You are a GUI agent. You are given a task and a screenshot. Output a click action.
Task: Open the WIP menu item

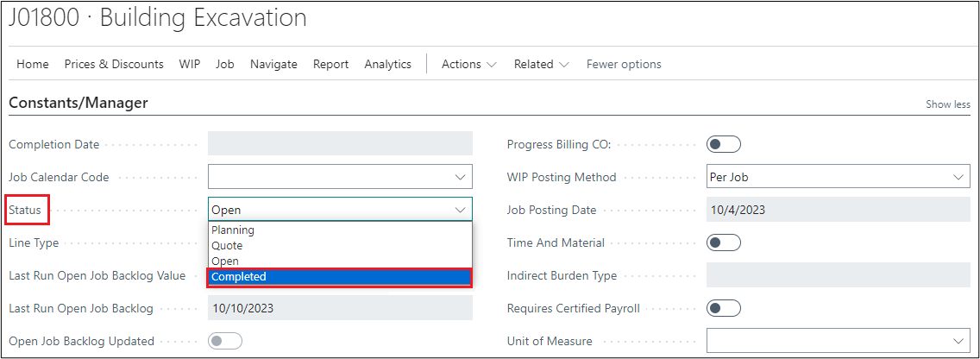(190, 64)
